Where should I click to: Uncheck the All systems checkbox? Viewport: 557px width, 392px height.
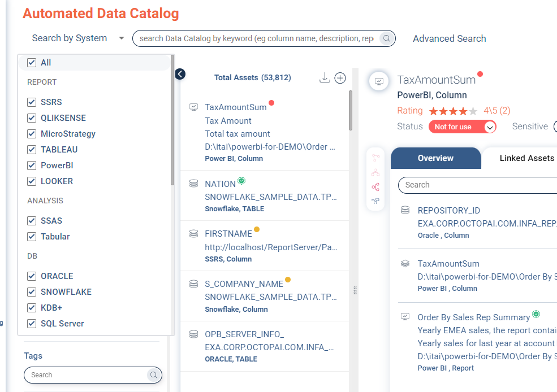[32, 63]
